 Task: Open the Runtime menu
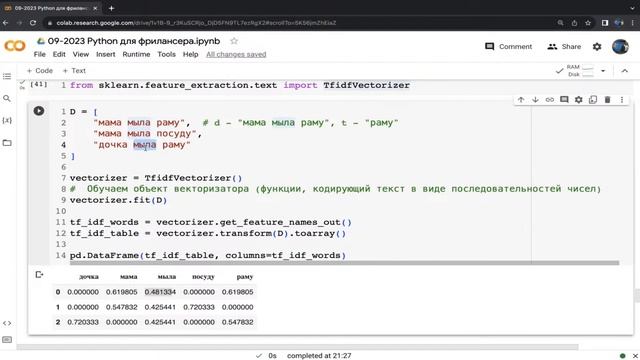[136, 54]
